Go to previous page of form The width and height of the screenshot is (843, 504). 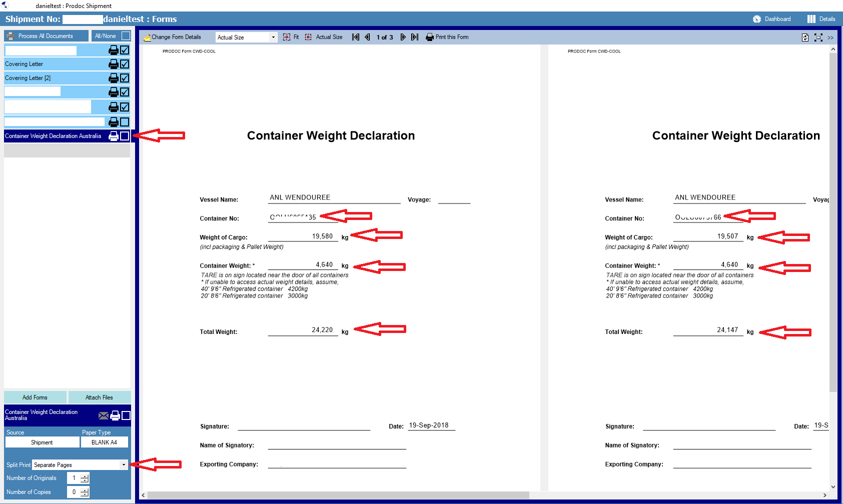pos(367,37)
